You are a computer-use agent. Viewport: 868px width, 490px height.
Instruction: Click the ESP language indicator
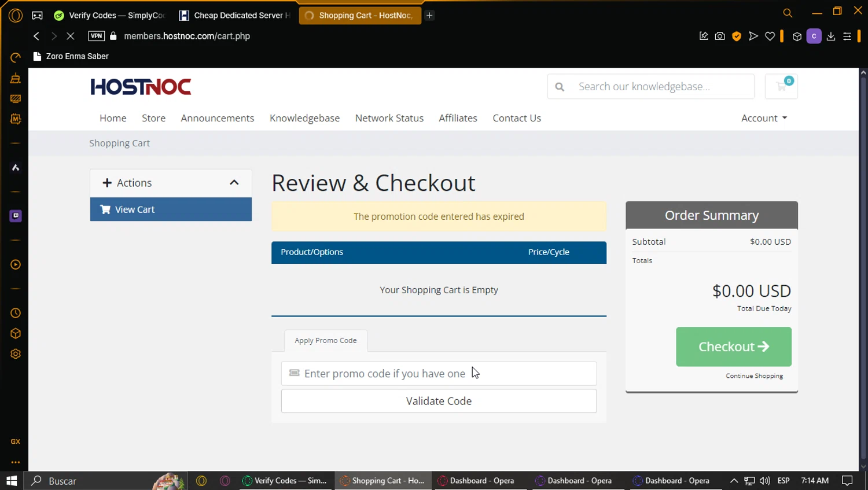click(x=784, y=481)
